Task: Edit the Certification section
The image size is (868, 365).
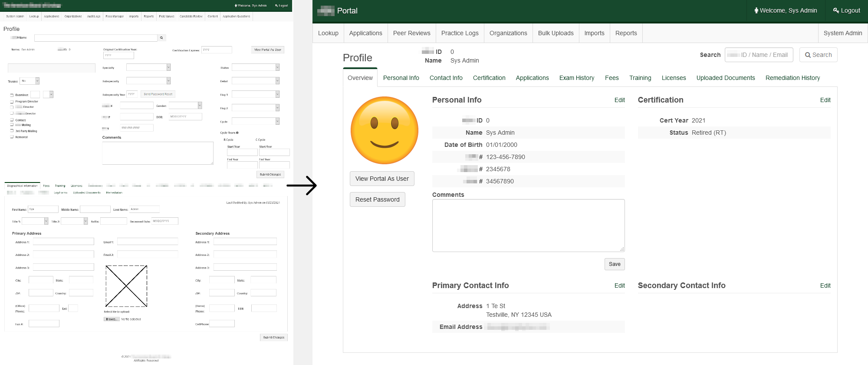Action: 825,100
